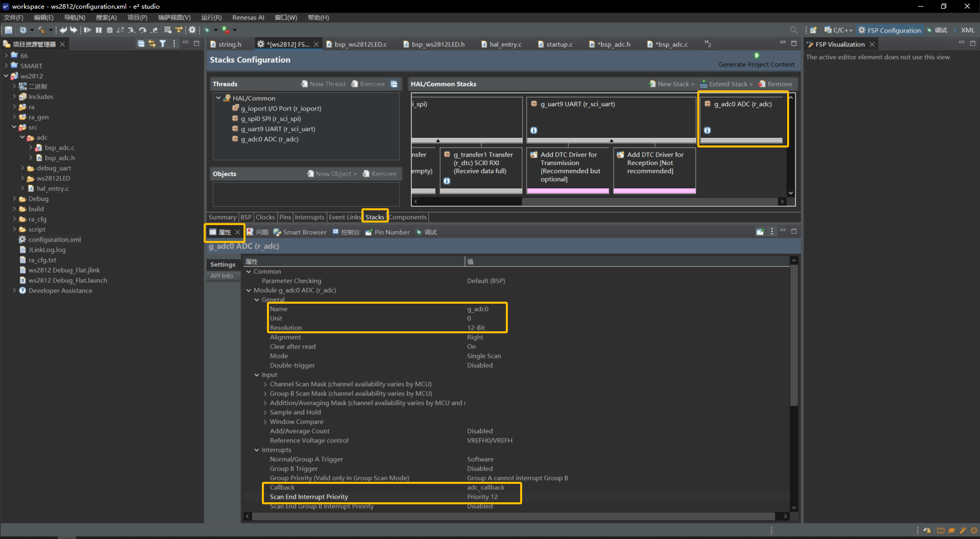Select configuration.xml in project tree
The height and width of the screenshot is (539, 980).
54,240
